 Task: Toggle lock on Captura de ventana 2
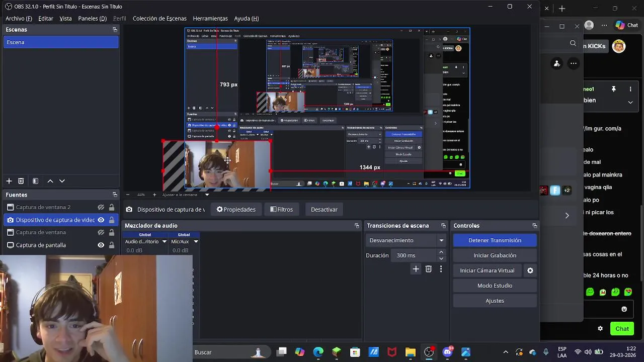pyautogui.click(x=112, y=207)
